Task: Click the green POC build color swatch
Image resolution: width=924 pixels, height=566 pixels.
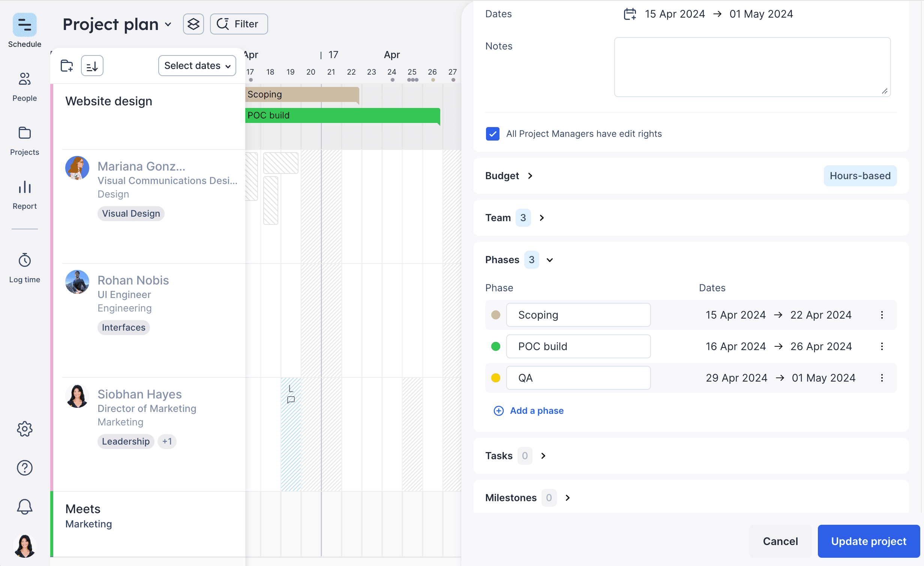Action: coord(496,346)
